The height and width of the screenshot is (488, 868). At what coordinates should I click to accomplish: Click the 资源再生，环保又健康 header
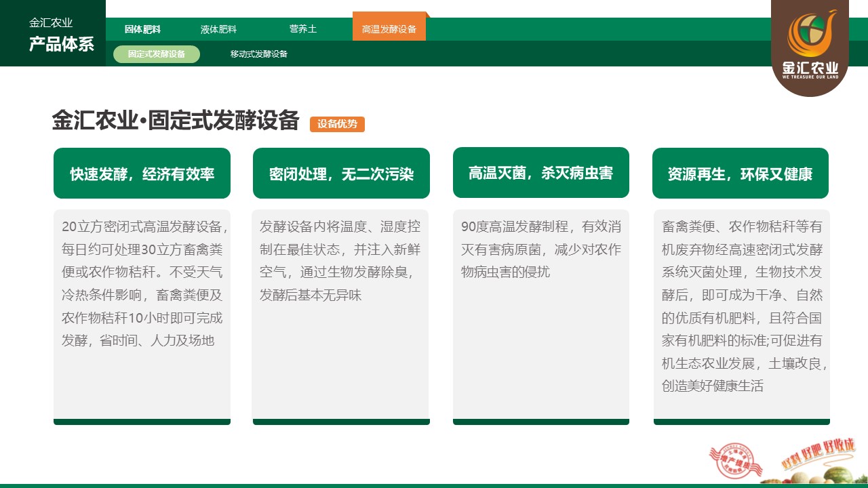[x=741, y=174]
